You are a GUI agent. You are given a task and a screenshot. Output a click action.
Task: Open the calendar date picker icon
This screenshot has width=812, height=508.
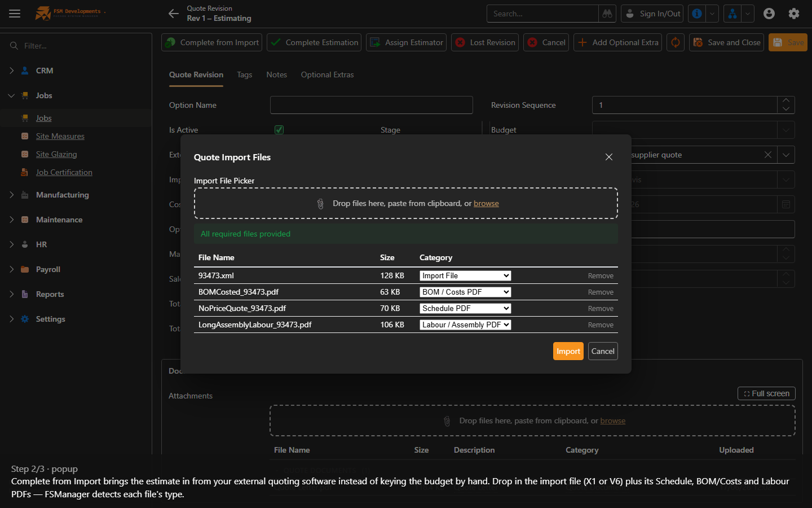[786, 204]
